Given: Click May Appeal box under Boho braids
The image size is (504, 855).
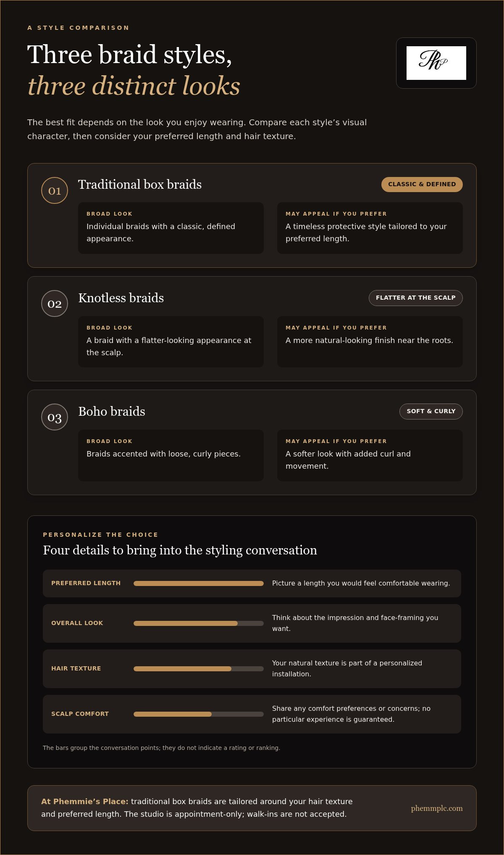Looking at the screenshot, I should (x=370, y=455).
